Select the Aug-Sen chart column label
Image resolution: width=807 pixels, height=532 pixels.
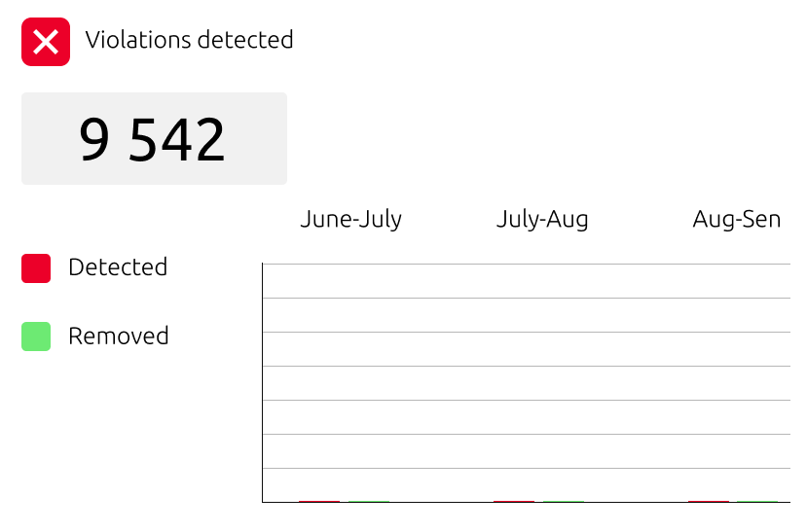tap(736, 219)
